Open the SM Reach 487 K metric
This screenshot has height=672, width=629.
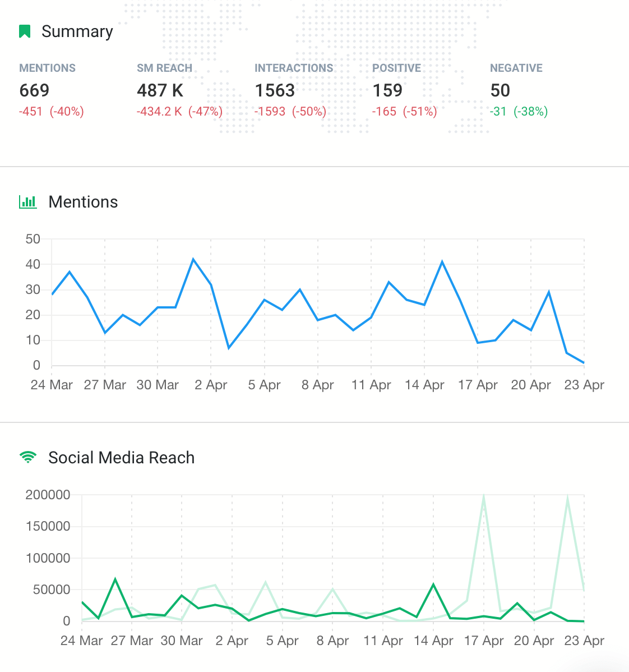point(160,90)
